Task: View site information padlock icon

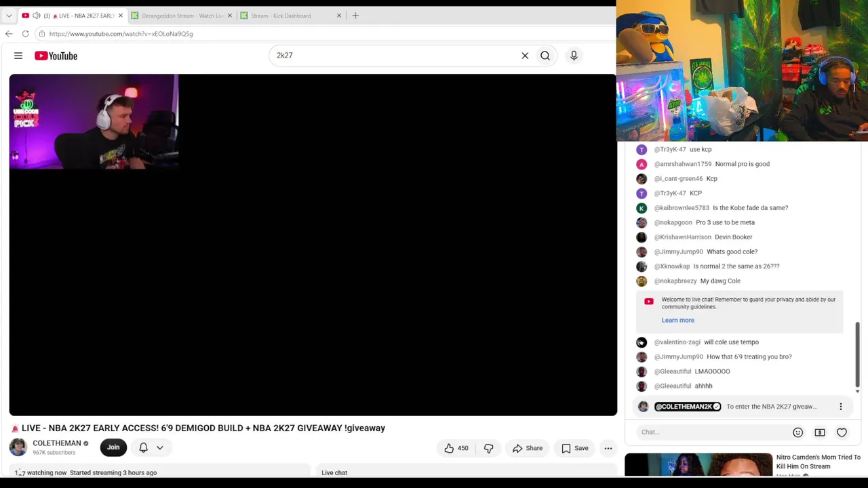Action: click(42, 34)
